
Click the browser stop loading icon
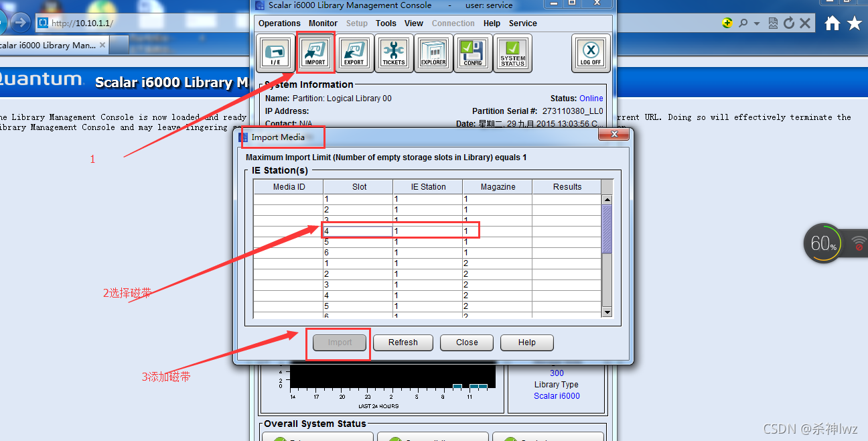pyautogui.click(x=805, y=23)
